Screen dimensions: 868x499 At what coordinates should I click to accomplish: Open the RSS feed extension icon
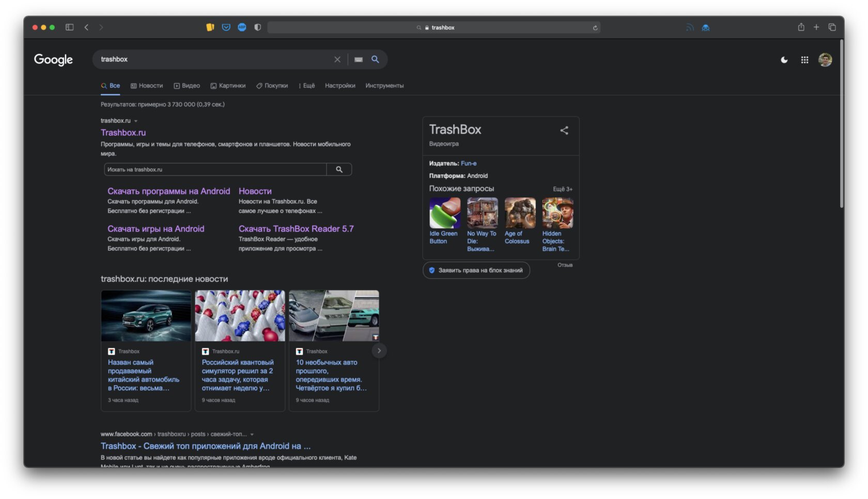(x=690, y=27)
